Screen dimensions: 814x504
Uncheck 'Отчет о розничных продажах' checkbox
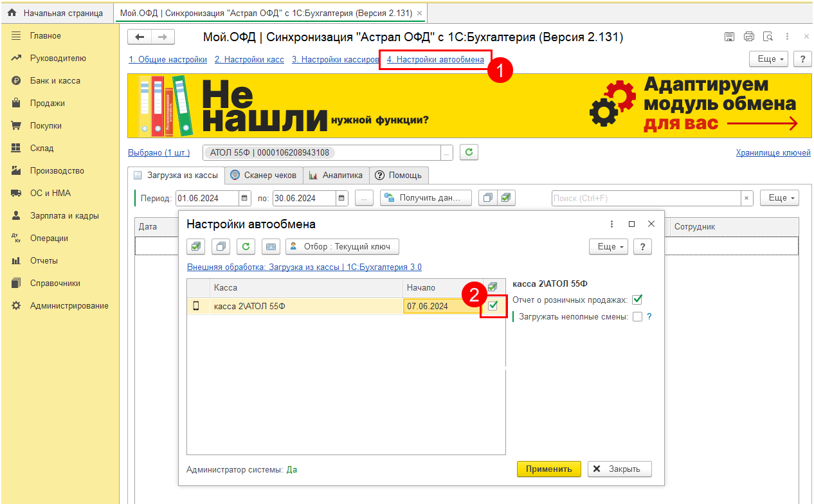[637, 300]
